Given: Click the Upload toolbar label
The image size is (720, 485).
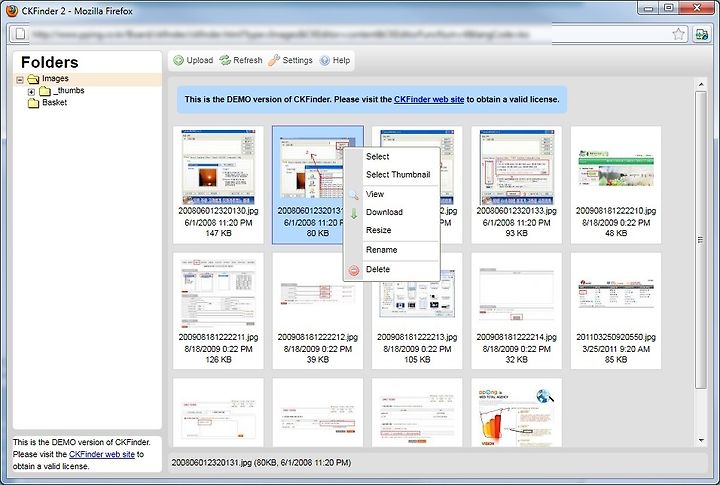Looking at the screenshot, I should pos(200,60).
